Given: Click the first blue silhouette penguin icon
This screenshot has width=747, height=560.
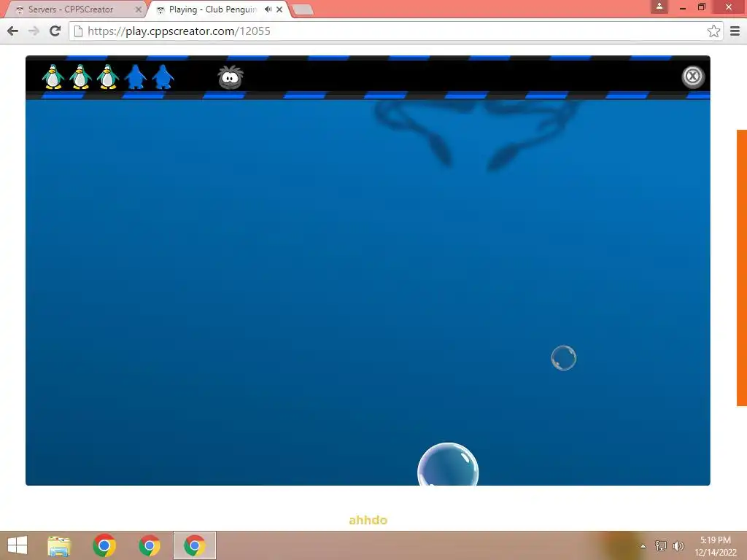Looking at the screenshot, I should (135, 77).
